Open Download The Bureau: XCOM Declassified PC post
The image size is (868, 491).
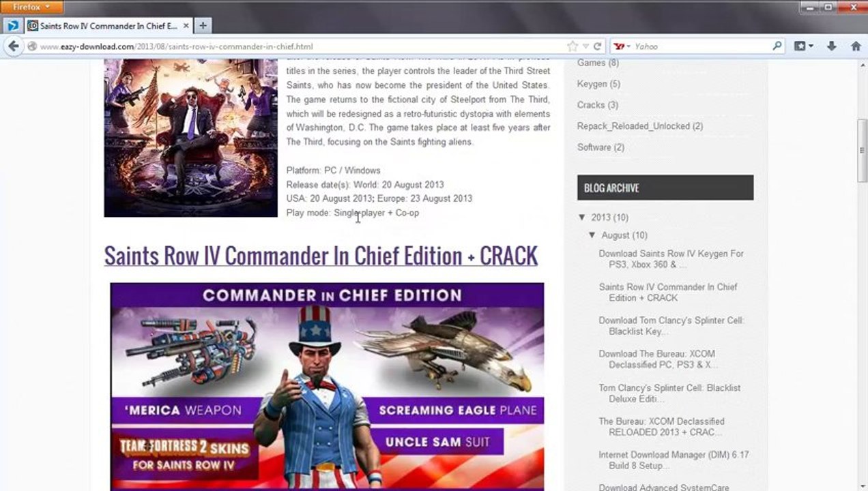[x=658, y=359]
